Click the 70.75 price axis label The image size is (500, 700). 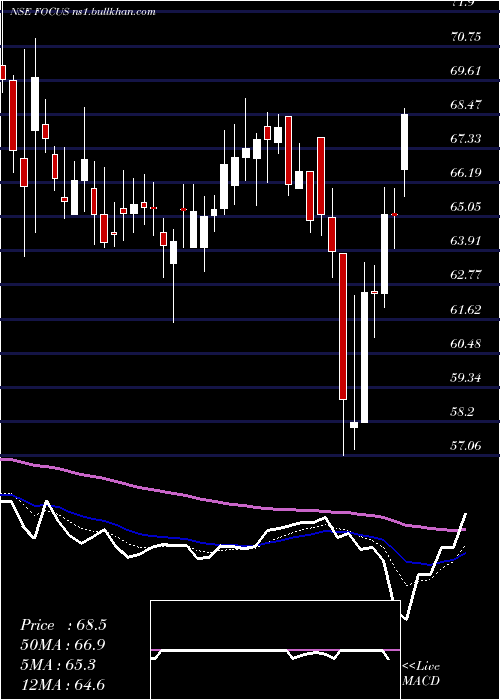(x=466, y=37)
